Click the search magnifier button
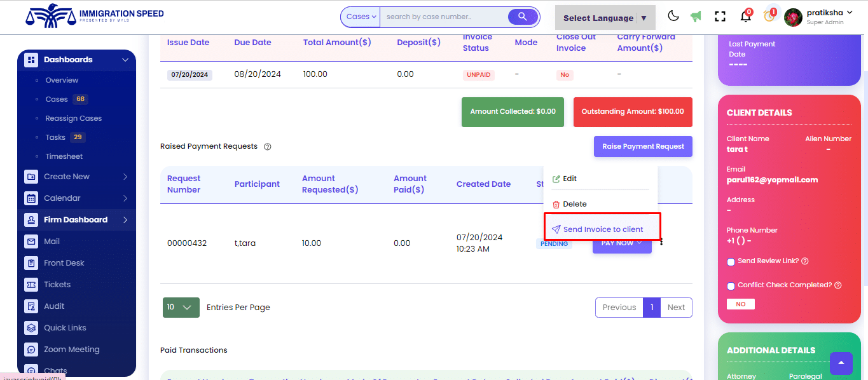868x380 pixels. click(523, 17)
